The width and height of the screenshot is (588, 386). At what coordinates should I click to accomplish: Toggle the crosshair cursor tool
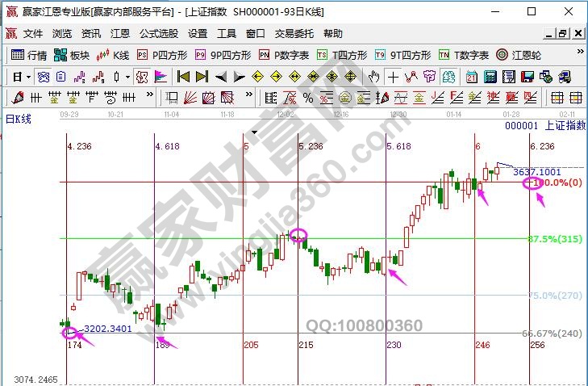point(393,77)
